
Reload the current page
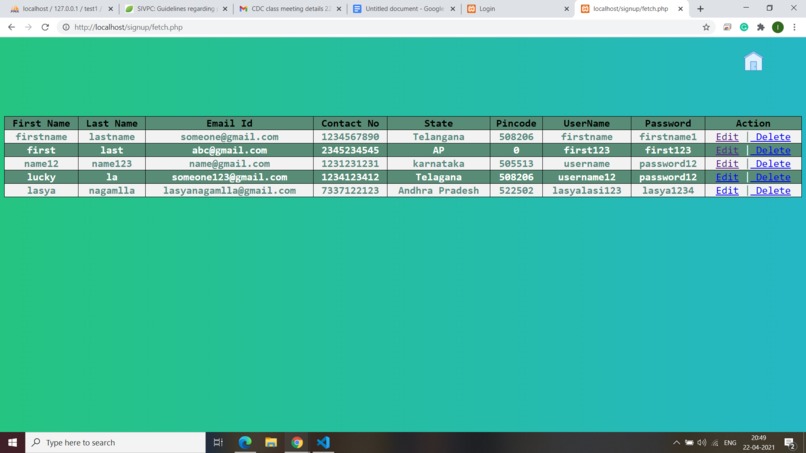click(x=45, y=27)
